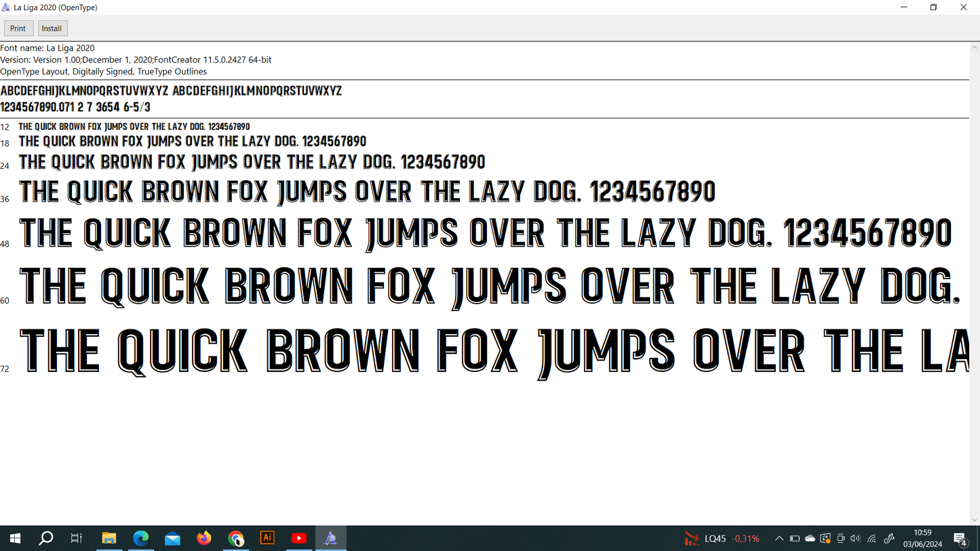Viewport: 980px width, 551px height.
Task: Check battery status icon
Action: (x=795, y=539)
